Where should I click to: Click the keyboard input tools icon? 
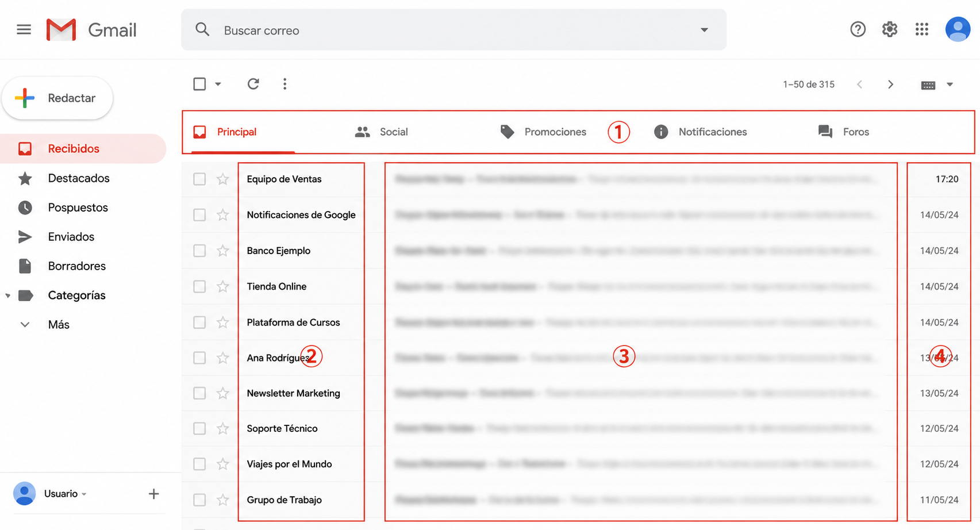pyautogui.click(x=928, y=85)
